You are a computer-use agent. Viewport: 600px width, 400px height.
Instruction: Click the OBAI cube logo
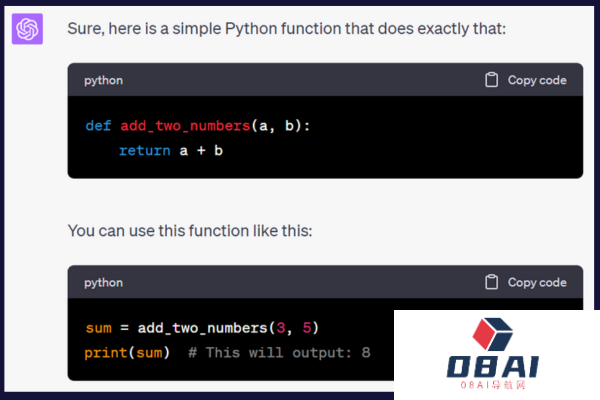tap(497, 335)
